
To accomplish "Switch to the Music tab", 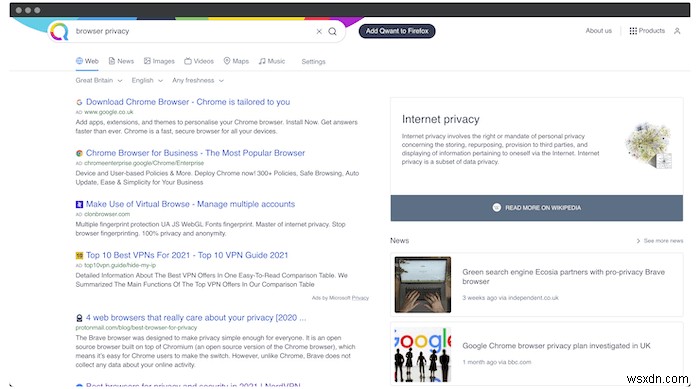I will click(272, 61).
